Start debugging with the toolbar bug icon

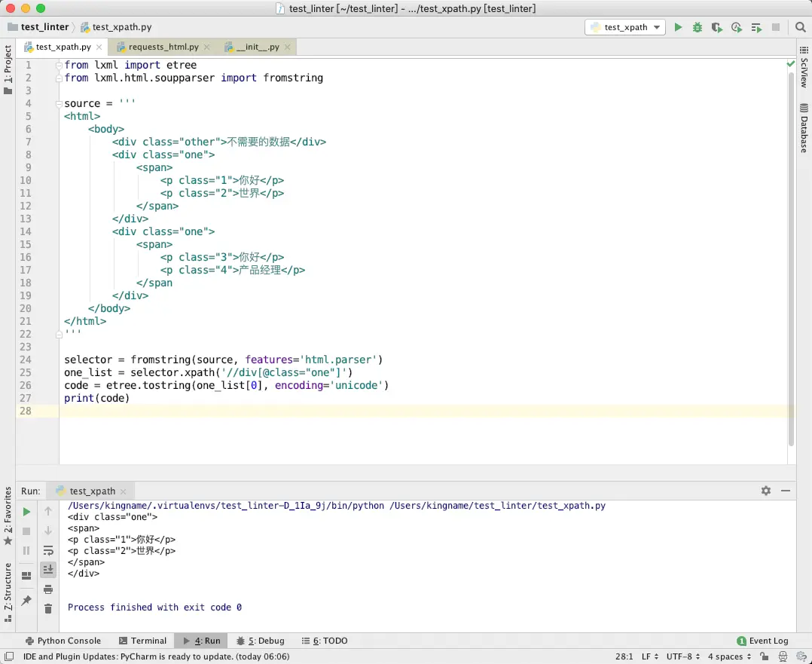[x=698, y=27]
